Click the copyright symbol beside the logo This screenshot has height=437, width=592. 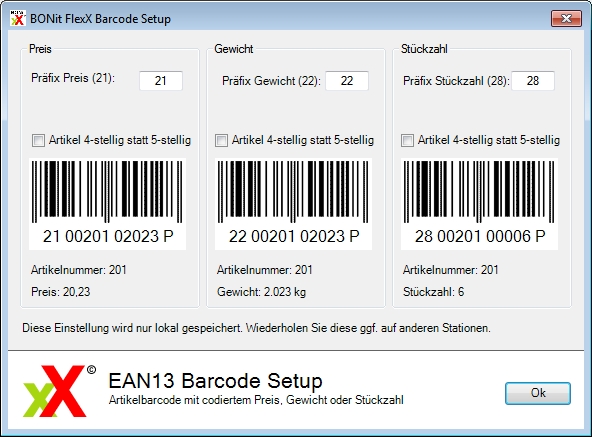(91, 370)
